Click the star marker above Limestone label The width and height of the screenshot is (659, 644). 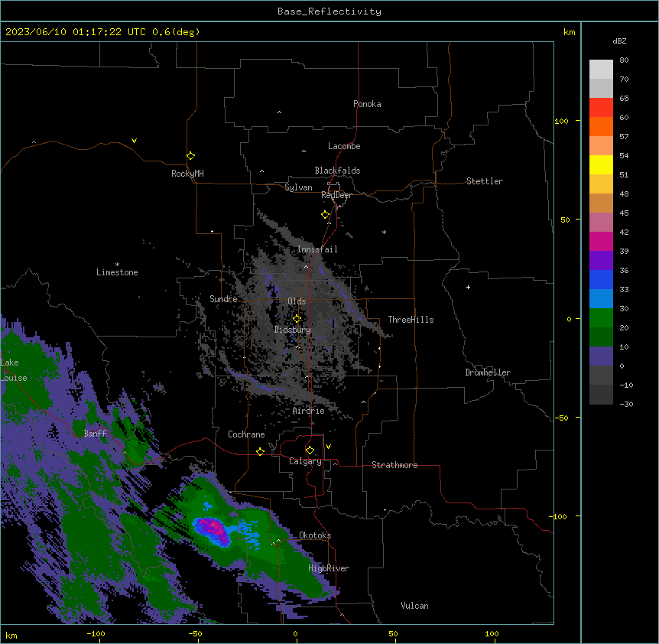click(x=117, y=265)
